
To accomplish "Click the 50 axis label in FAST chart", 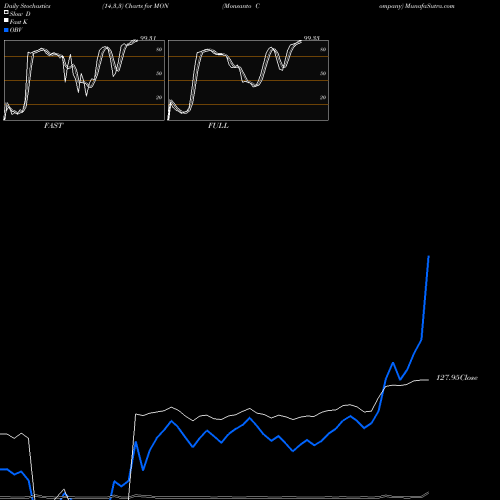I will click(x=159, y=73).
